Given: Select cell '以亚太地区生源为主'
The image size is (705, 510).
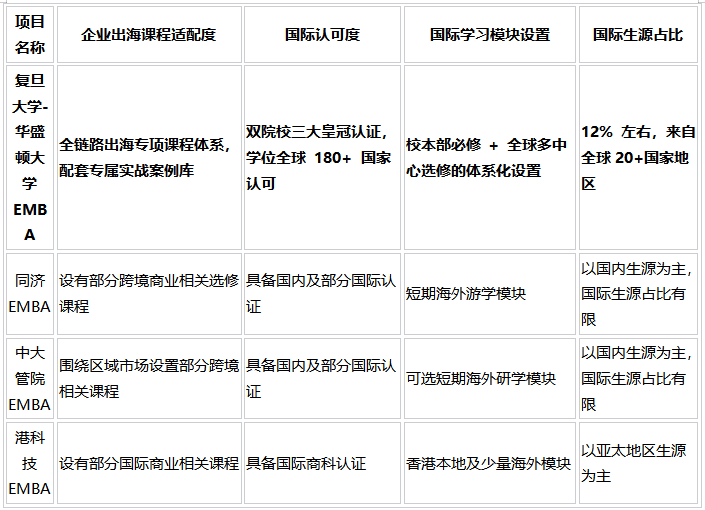Looking at the screenshot, I should 638,463.
